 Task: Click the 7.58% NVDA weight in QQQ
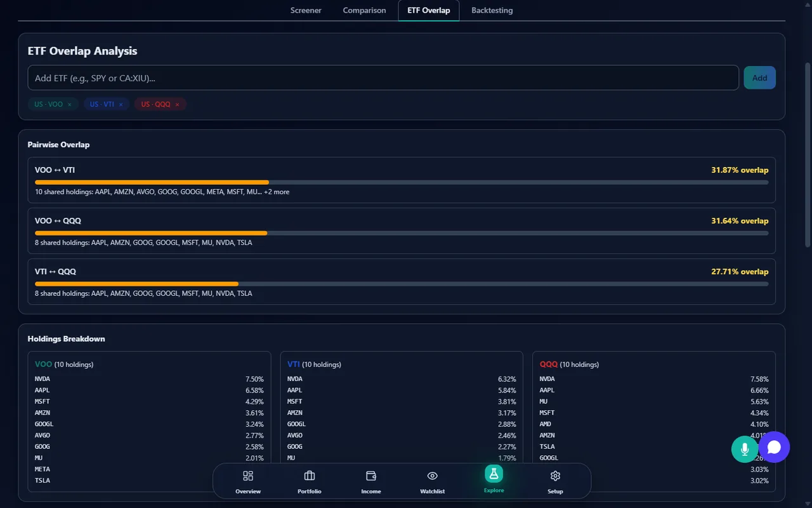click(x=759, y=379)
